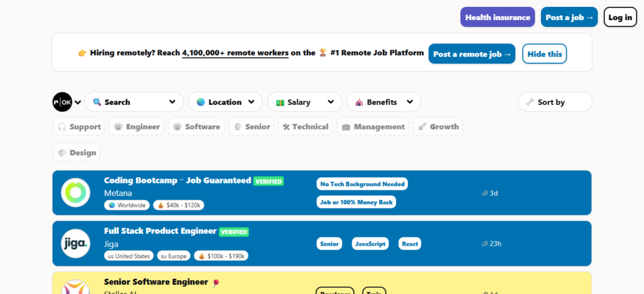Toggle the Senior tag filter chip
Viewport: 644px width, 294px height.
[x=252, y=127]
